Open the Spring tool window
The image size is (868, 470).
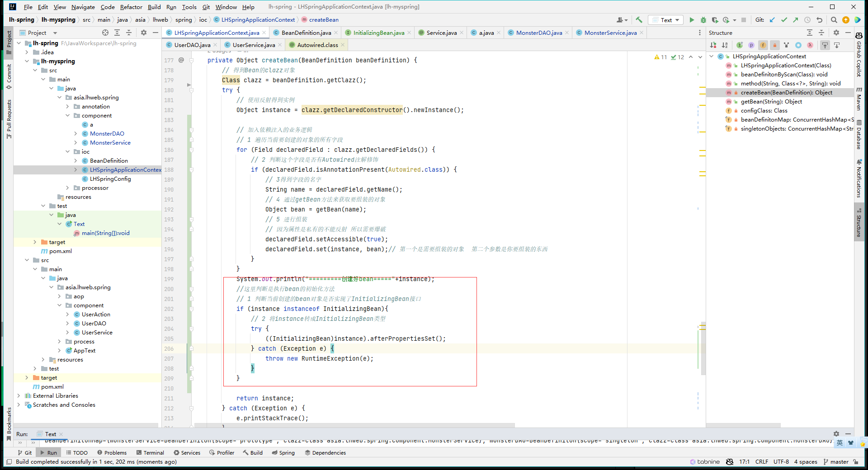click(x=283, y=452)
